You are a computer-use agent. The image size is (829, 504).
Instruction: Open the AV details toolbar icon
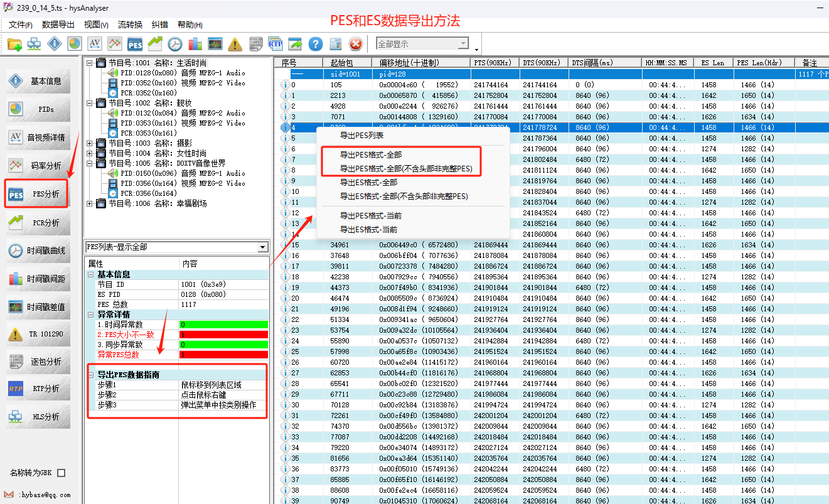[94, 44]
